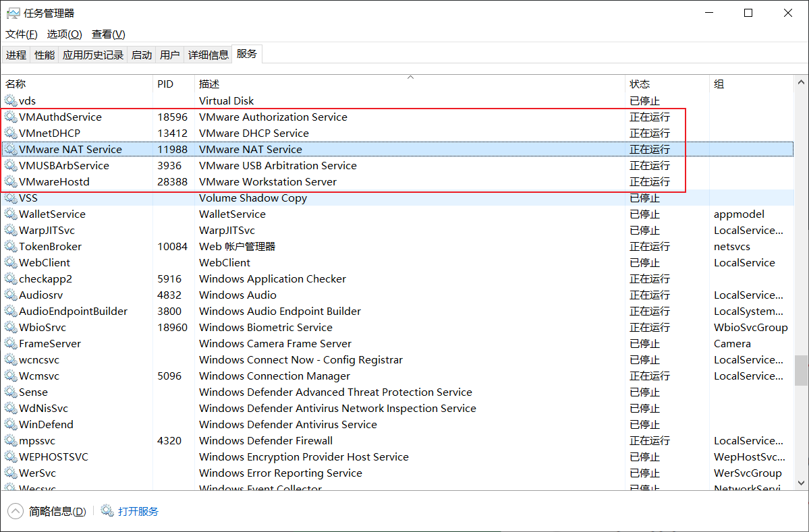Select the VSS service name

(28, 198)
